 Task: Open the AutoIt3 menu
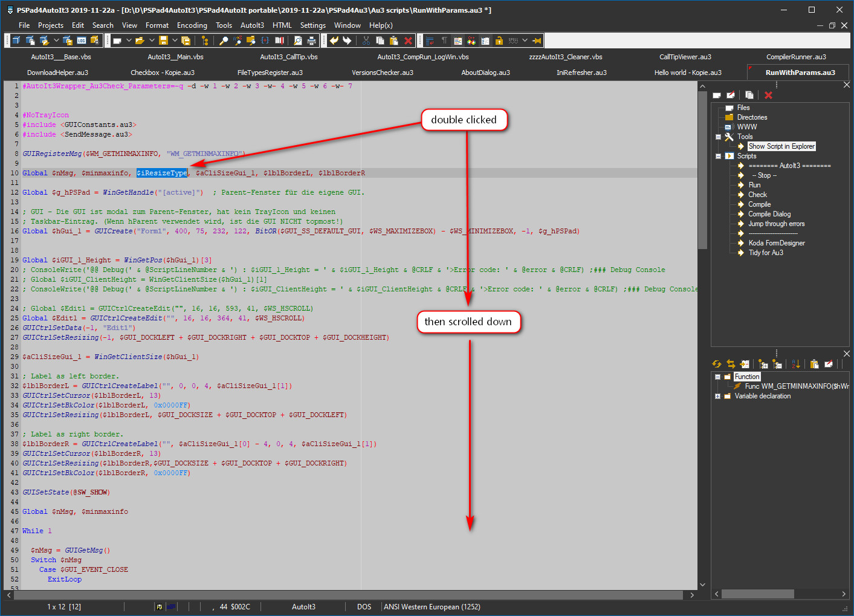pos(252,25)
